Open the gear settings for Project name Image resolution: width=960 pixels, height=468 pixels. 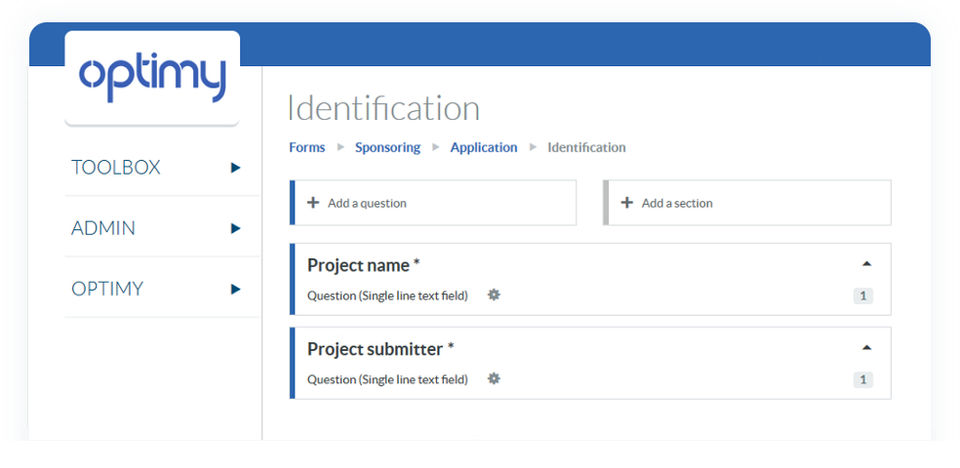pos(493,295)
